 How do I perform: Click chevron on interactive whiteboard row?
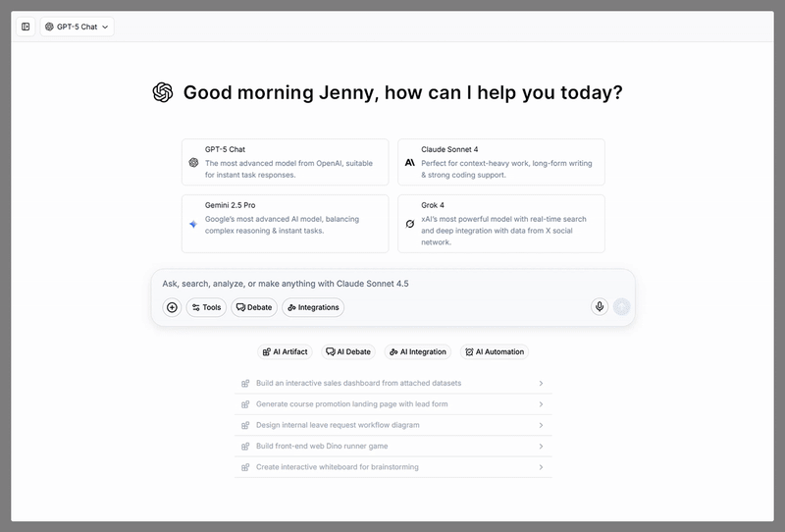pos(541,467)
